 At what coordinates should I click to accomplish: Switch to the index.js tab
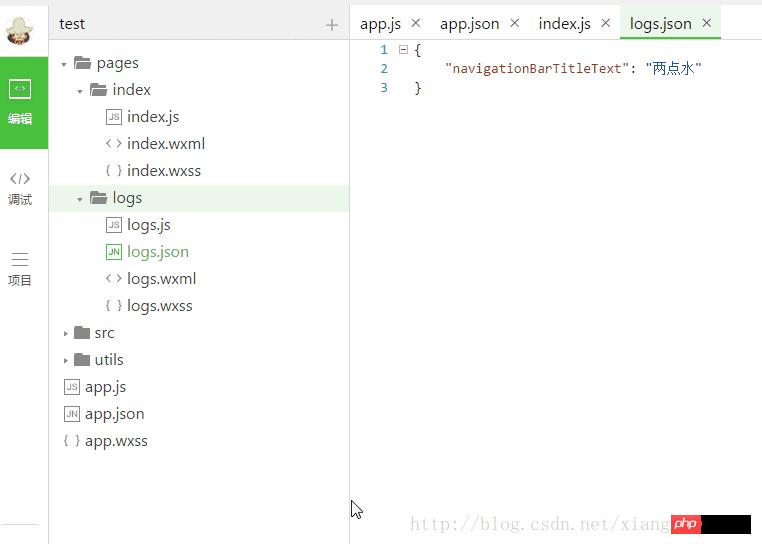(564, 23)
